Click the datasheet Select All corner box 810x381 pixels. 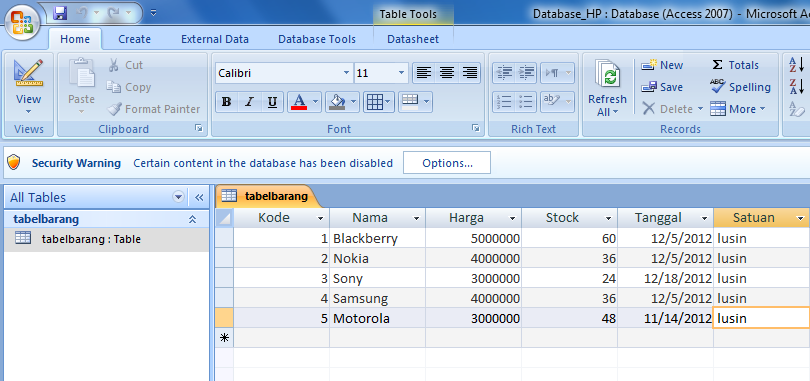[224, 218]
